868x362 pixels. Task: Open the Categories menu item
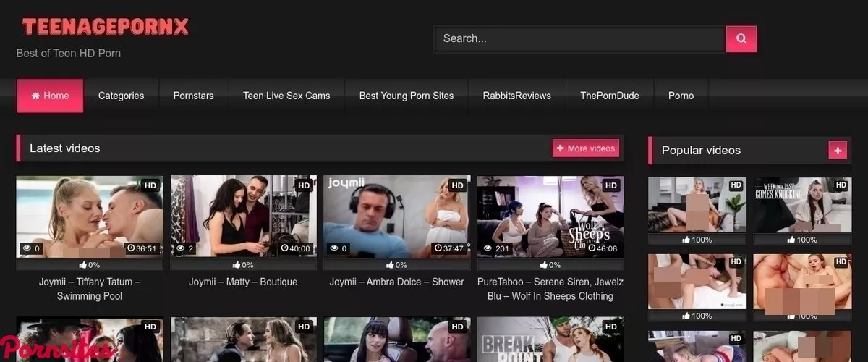(x=121, y=96)
